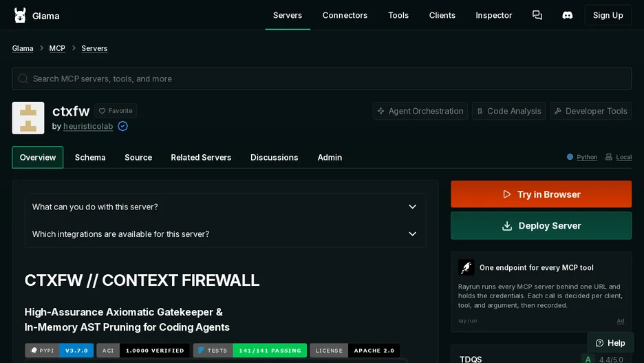The image size is (644, 363).
Task: Open the Tools navigation item
Action: [398, 15]
